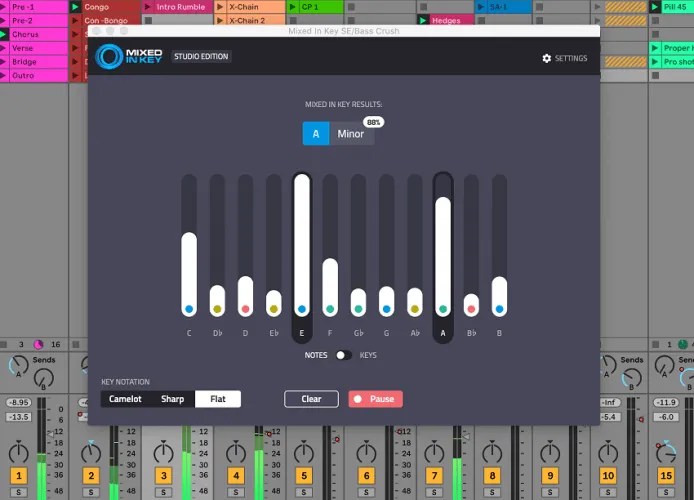Click track 1 pan knob
The height and width of the screenshot is (500, 694).
point(19,452)
